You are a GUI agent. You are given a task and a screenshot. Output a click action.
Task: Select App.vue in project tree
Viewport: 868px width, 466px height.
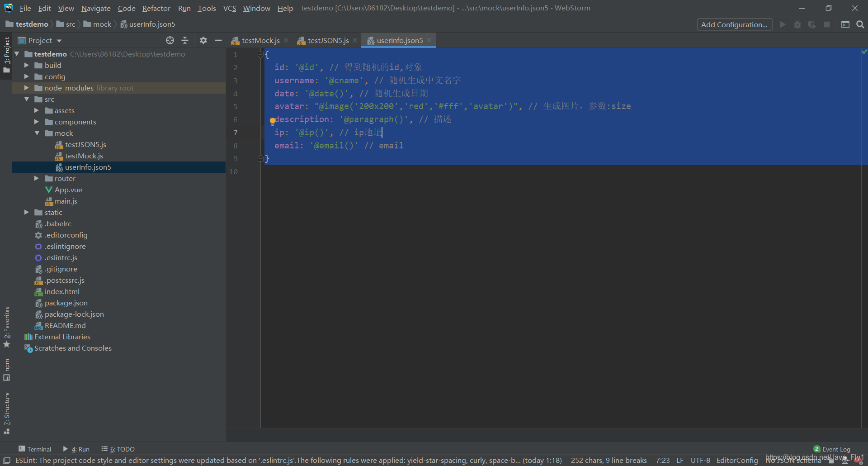pyautogui.click(x=68, y=190)
